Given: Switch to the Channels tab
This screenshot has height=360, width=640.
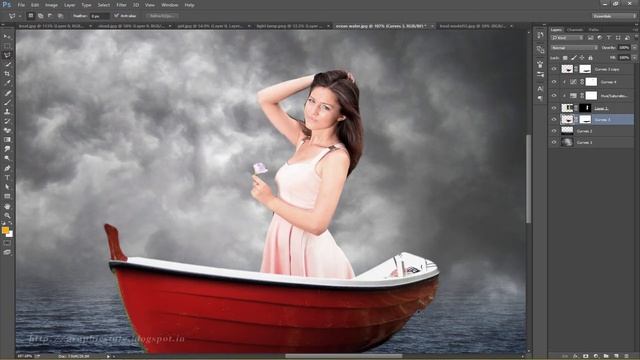Looking at the screenshot, I should click(575, 30).
